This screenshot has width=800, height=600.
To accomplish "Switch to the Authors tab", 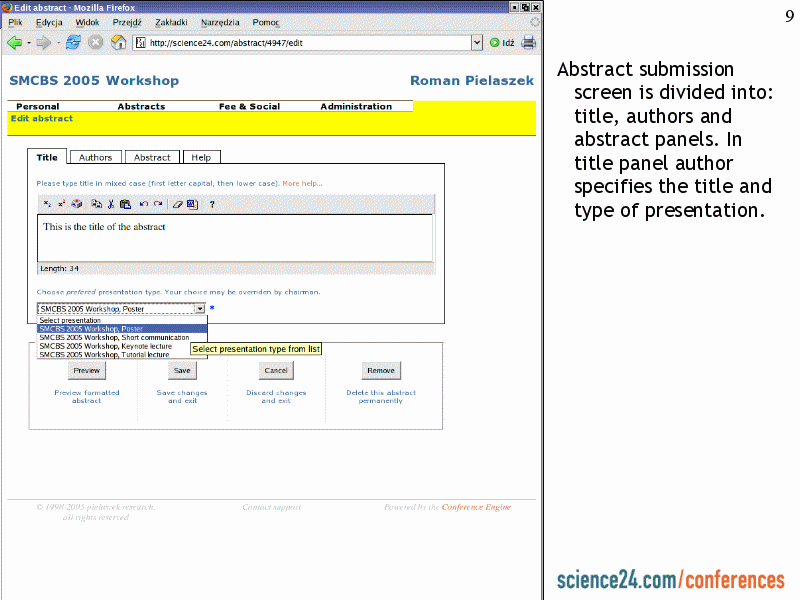I will 96,157.
